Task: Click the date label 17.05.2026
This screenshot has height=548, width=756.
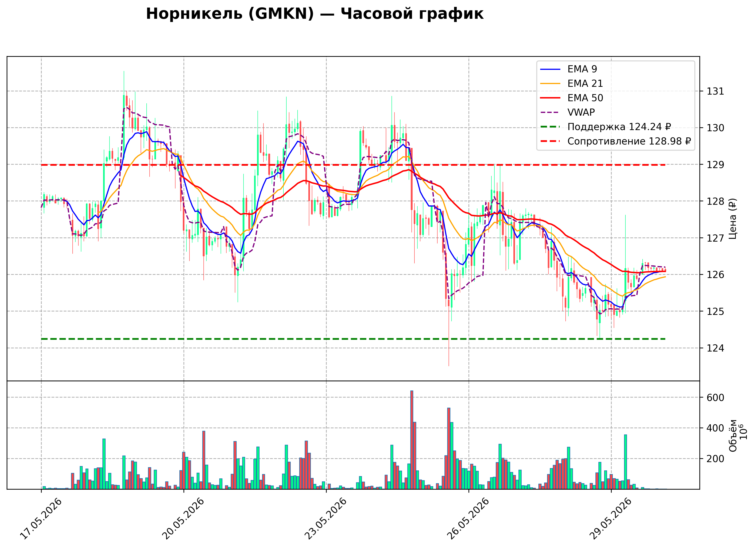Action: pyautogui.click(x=41, y=519)
